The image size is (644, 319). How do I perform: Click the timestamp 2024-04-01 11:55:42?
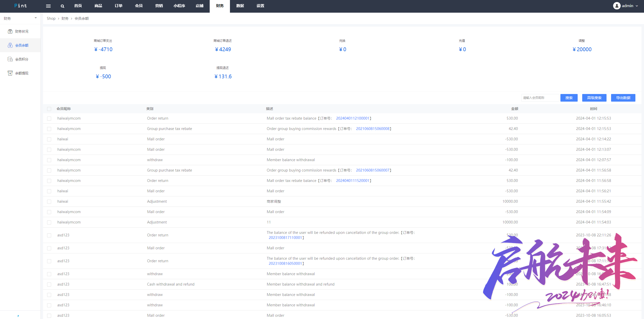593,201
